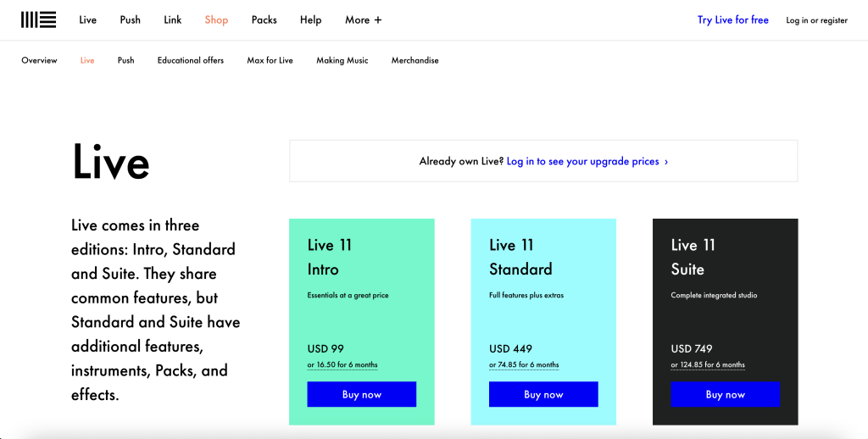Image resolution: width=868 pixels, height=439 pixels.
Task: Open the Push top navigation item
Action: click(x=130, y=20)
